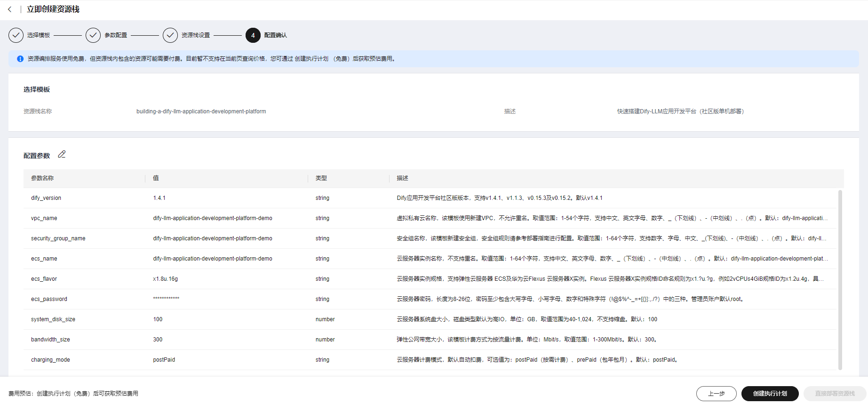Image resolution: width=868 pixels, height=404 pixels.
Task: Select the dify_version parameter name
Action: [x=46, y=198]
